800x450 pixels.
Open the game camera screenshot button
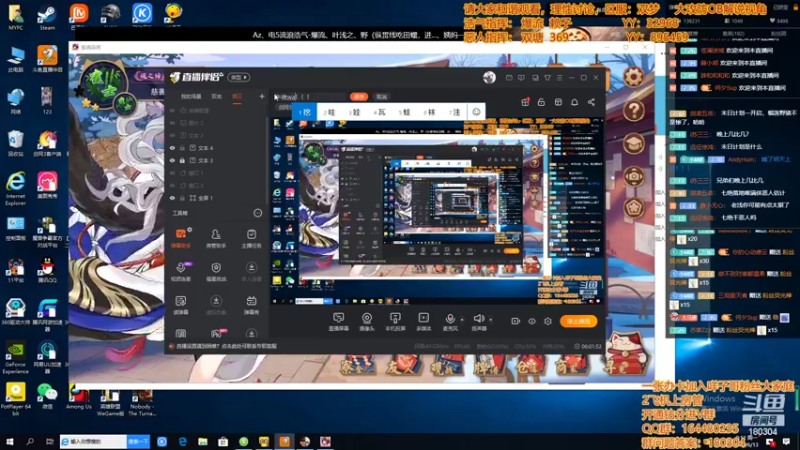[x=634, y=177]
